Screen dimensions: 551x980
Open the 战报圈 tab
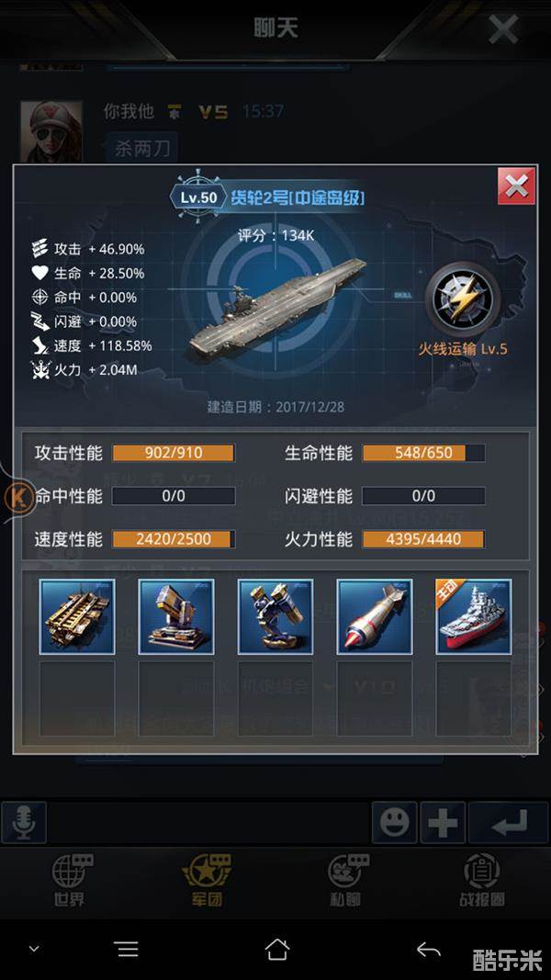pos(481,880)
